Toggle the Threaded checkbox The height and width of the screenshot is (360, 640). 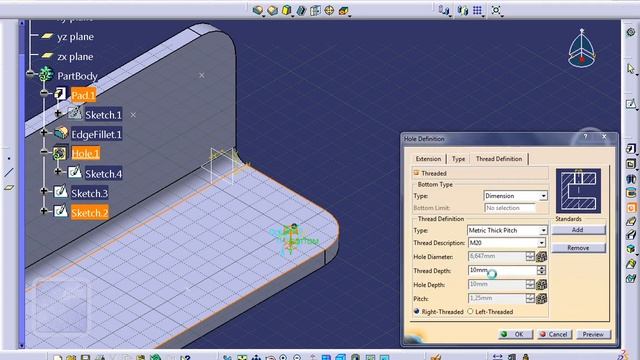click(416, 173)
